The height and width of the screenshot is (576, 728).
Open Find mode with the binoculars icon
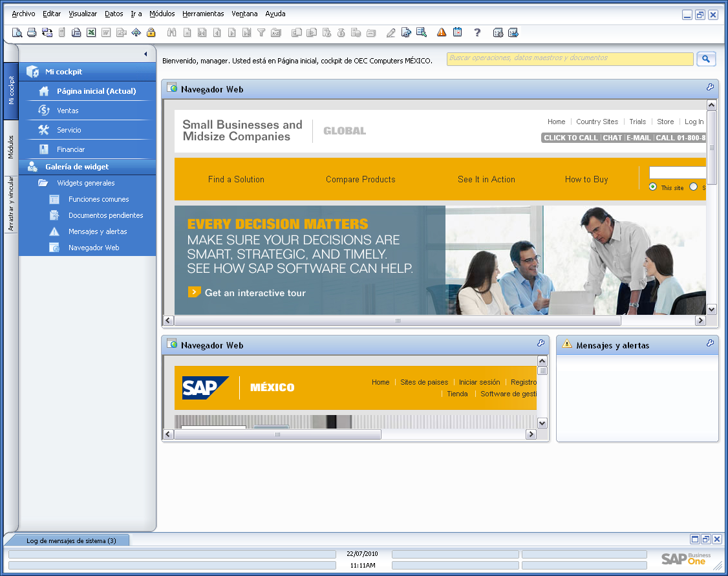(173, 32)
